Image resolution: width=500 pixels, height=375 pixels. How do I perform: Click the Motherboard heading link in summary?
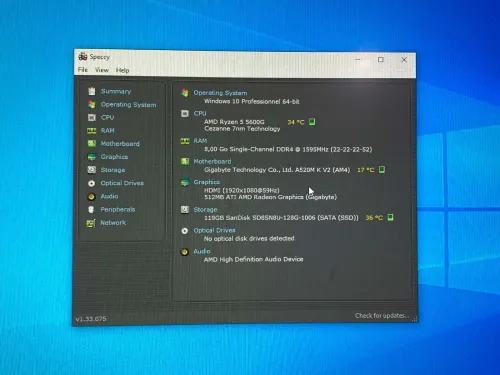pyautogui.click(x=212, y=161)
